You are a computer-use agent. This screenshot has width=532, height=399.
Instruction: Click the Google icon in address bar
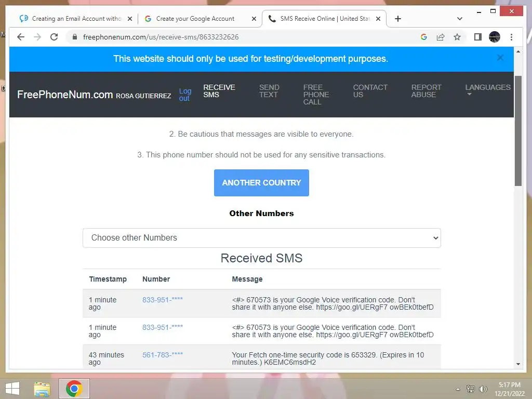[424, 37]
